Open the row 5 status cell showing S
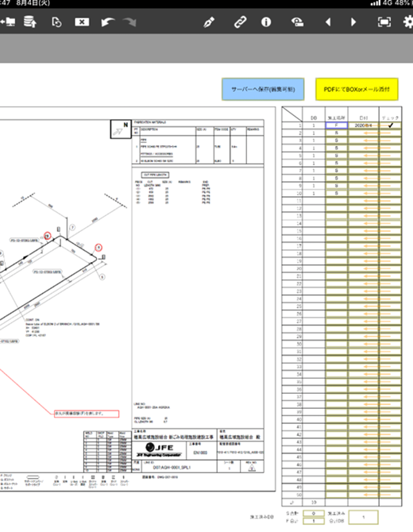Viewport: 413px width, 532px height. click(x=336, y=156)
